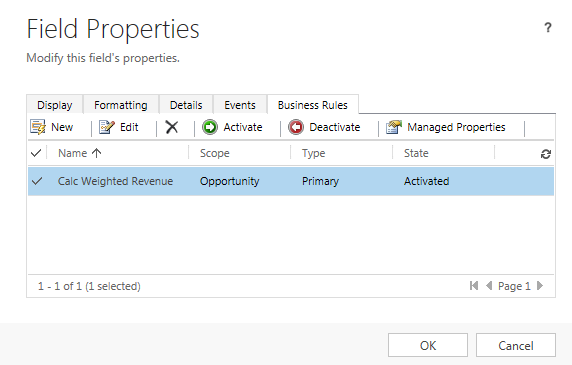Screen dimensions: 572x365
Task: Click the green Activate icon
Action: click(x=210, y=127)
